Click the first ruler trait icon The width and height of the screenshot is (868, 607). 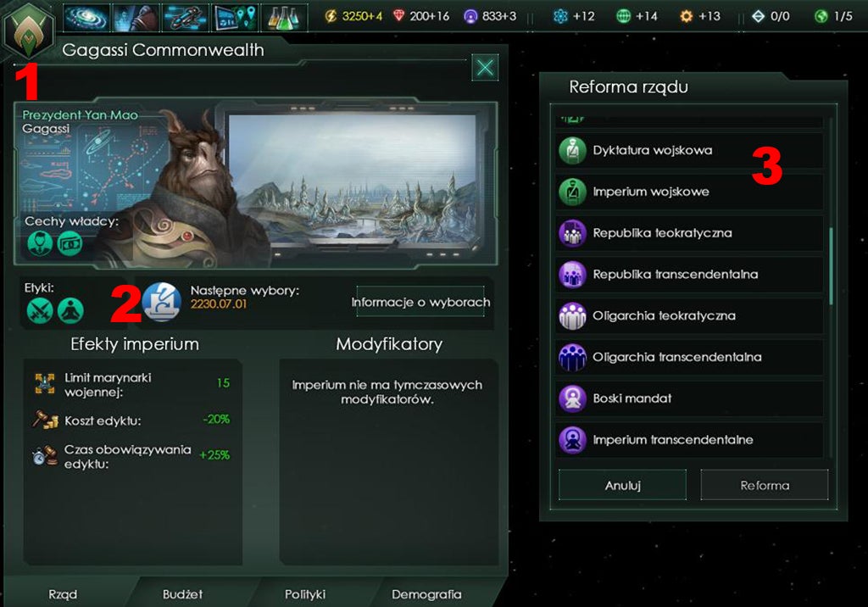(x=40, y=243)
